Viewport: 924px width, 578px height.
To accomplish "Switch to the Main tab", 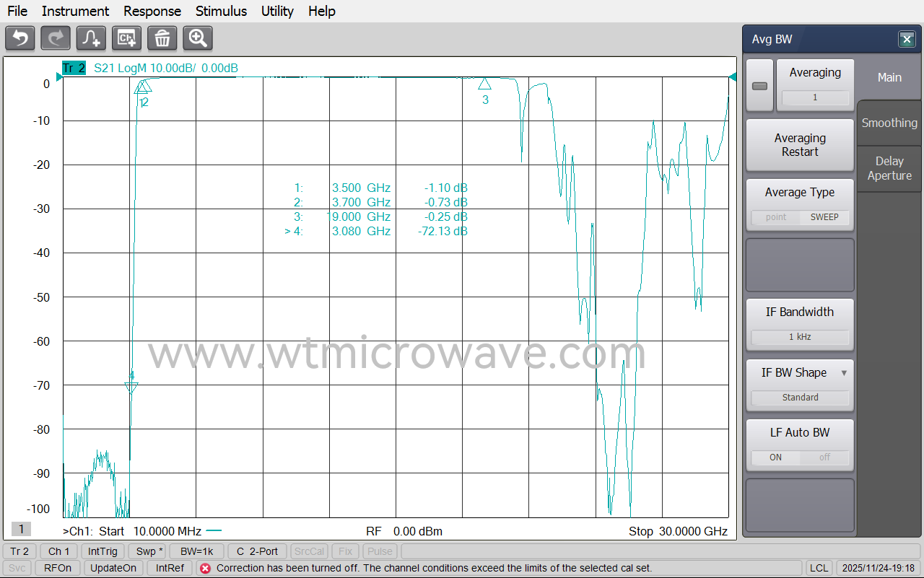I will point(889,77).
